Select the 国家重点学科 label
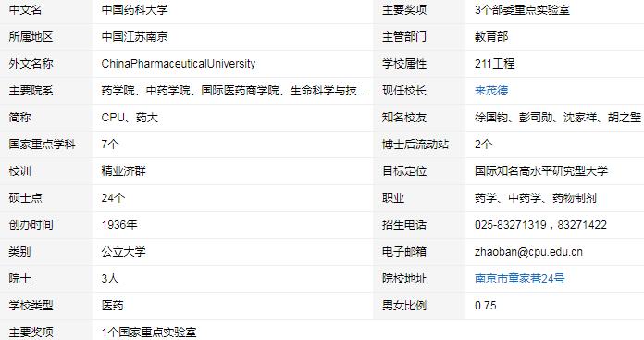This screenshot has width=644, height=340. tap(42, 144)
